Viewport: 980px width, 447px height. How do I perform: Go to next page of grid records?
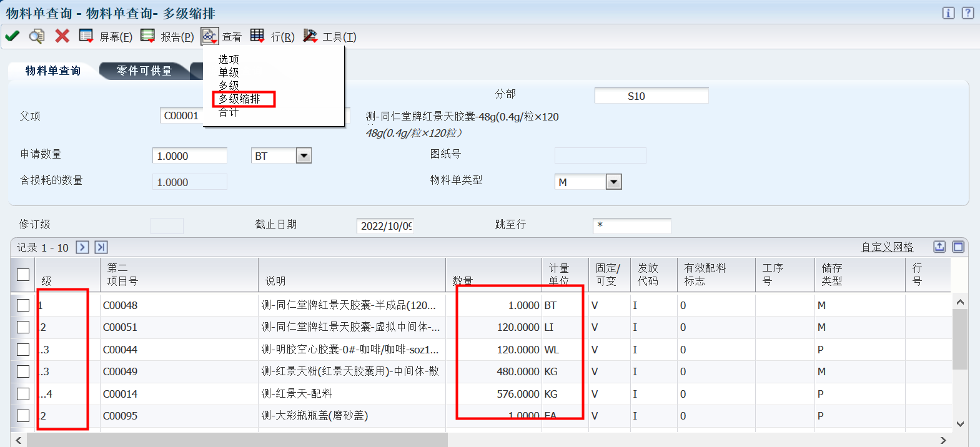[82, 247]
